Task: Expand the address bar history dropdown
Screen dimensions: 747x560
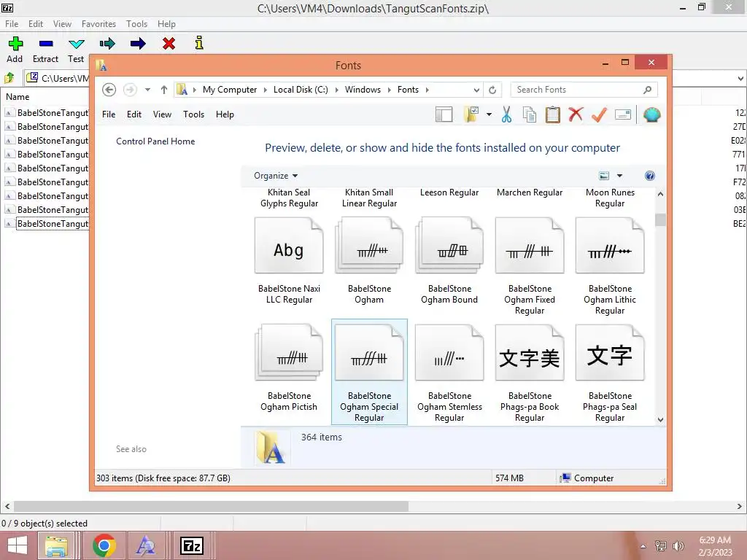Action: tap(476, 90)
